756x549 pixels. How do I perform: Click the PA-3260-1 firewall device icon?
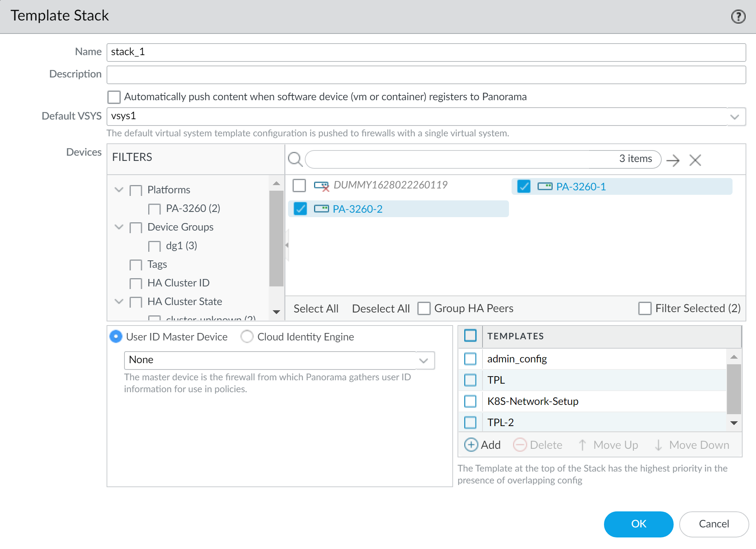[x=545, y=186]
